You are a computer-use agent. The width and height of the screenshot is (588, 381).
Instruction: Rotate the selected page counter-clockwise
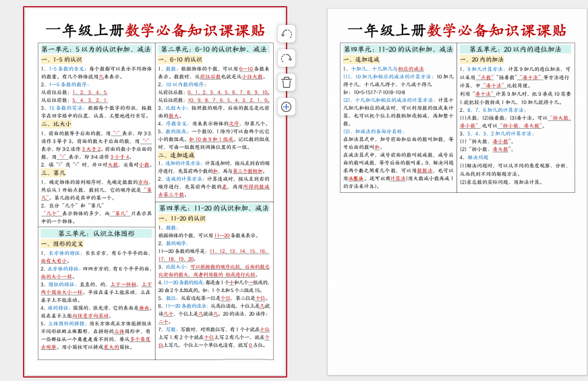pos(286,34)
